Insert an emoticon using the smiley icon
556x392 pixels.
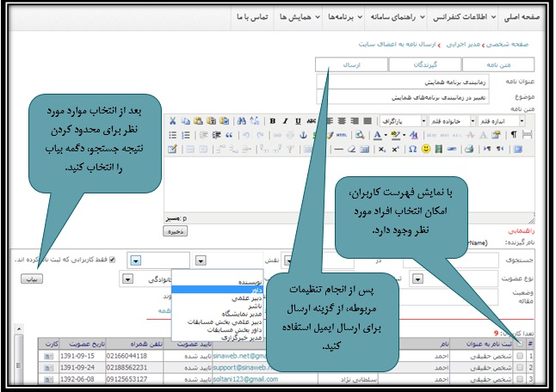tap(425, 149)
